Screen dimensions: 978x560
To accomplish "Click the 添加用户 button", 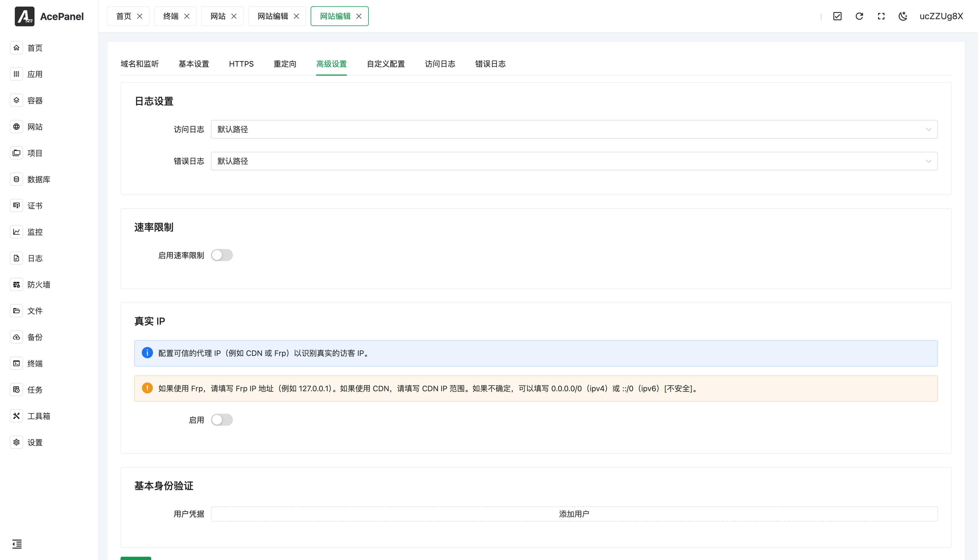I will [574, 514].
